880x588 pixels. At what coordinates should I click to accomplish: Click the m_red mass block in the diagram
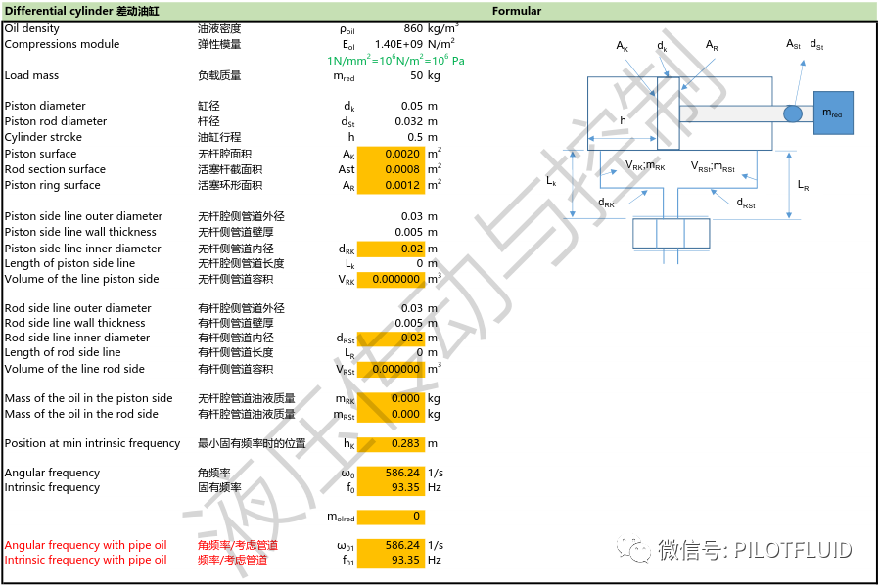point(833,113)
